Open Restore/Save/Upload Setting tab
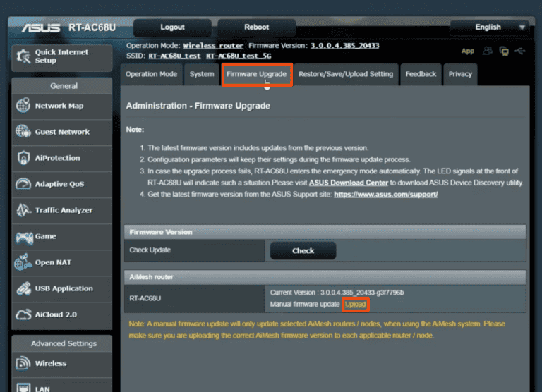Screen dimensions: 542x392 click(x=345, y=74)
